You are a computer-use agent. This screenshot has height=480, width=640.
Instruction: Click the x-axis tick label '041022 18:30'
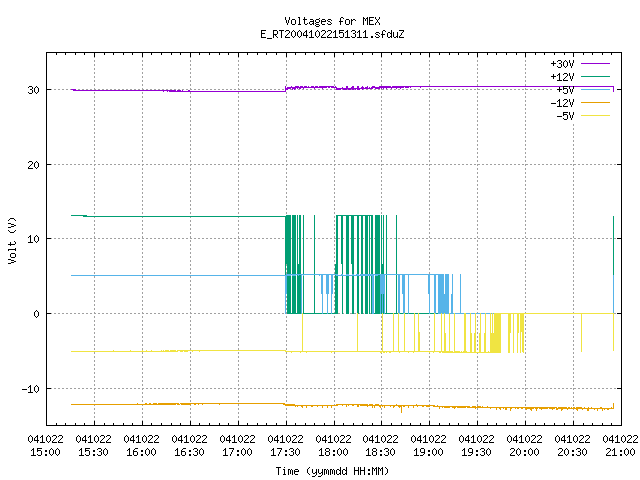click(381, 446)
